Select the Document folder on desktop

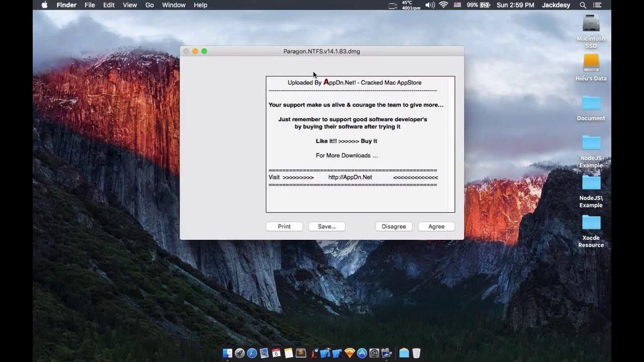click(x=591, y=103)
